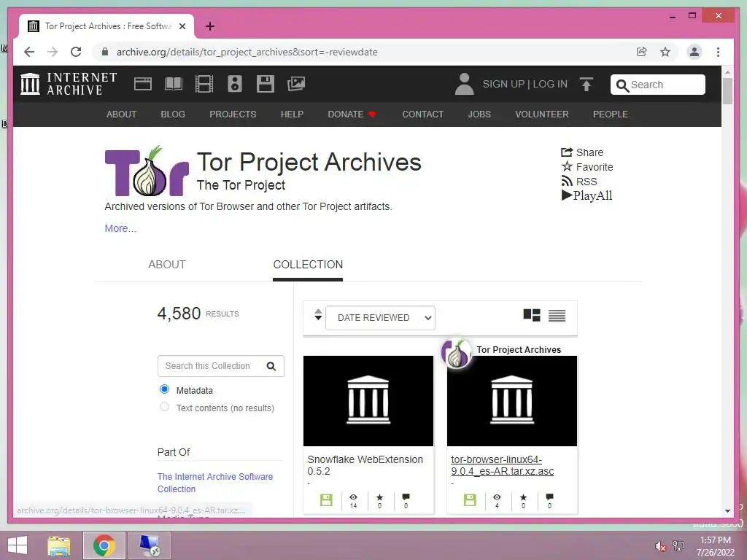The image size is (747, 560).
Task: Focus the Internet Archive Search box
Action: tap(658, 85)
